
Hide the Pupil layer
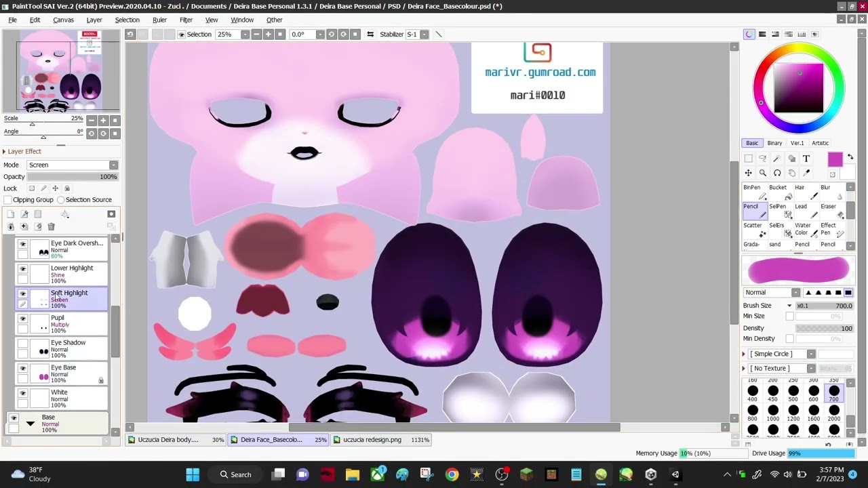coord(22,319)
